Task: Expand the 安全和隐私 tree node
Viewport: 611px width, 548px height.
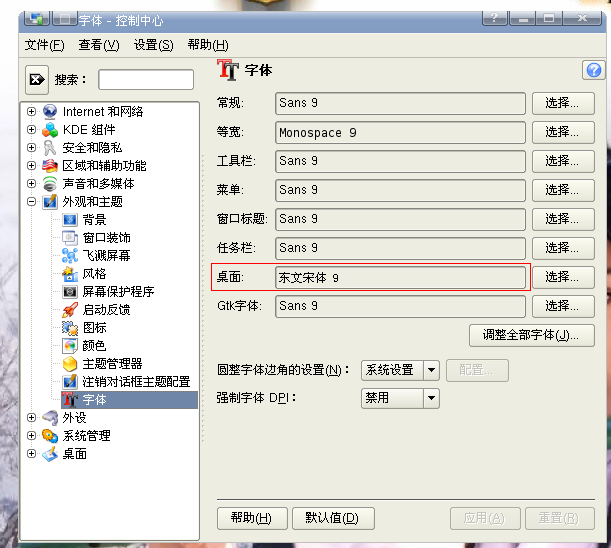Action: coord(32,147)
